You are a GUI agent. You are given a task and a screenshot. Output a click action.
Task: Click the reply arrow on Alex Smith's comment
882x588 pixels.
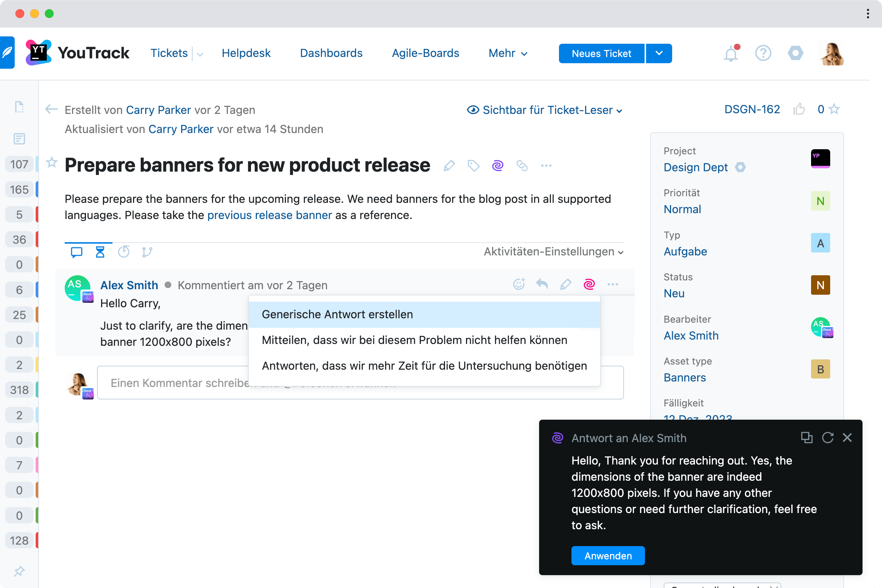pyautogui.click(x=542, y=284)
